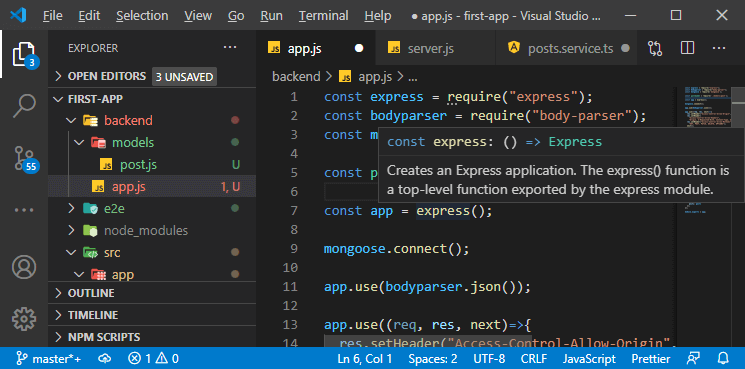Switch to the posts.service.ts tab
This screenshot has width=745, height=369.
pyautogui.click(x=566, y=48)
